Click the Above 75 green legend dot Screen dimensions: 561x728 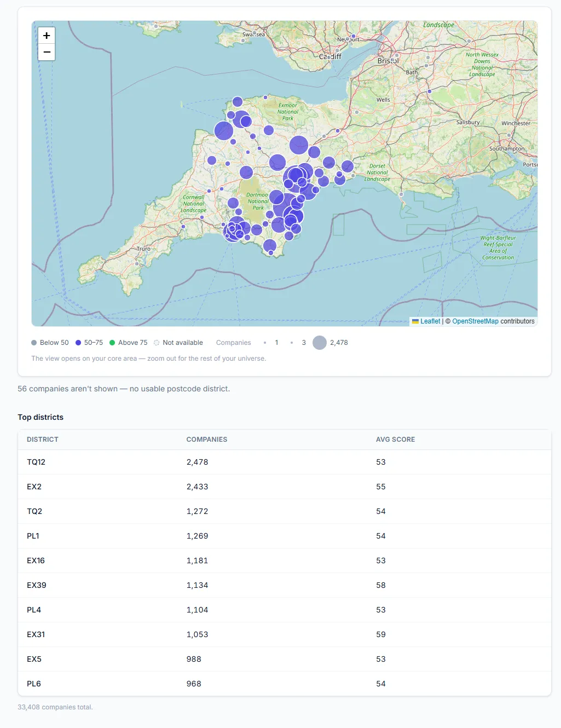pos(112,343)
